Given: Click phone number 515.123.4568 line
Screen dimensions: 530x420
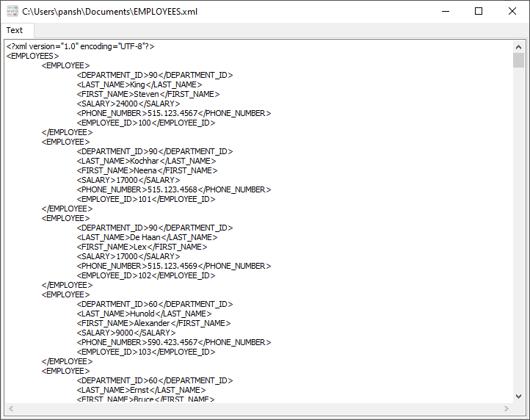Looking at the screenshot, I should tap(173, 189).
